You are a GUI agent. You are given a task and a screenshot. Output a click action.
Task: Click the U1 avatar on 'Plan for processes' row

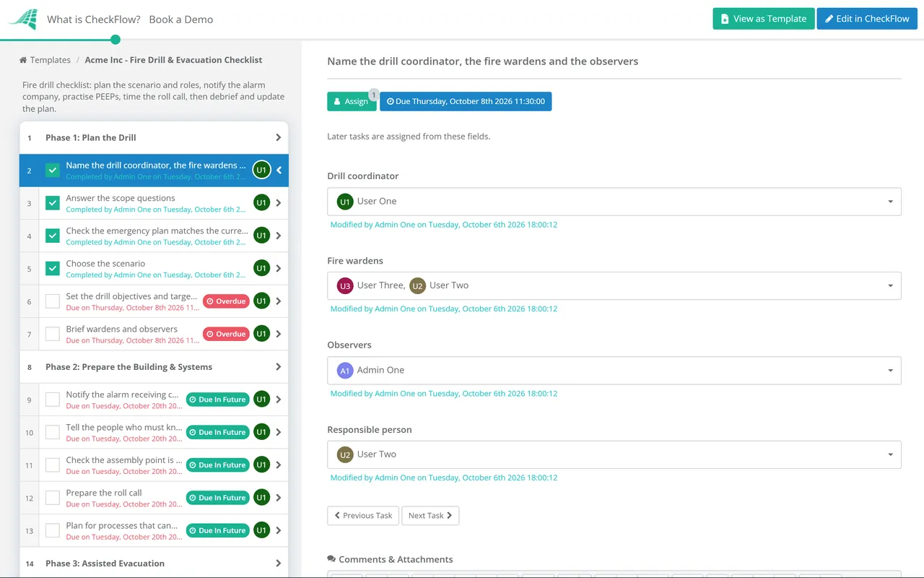pyautogui.click(x=261, y=530)
